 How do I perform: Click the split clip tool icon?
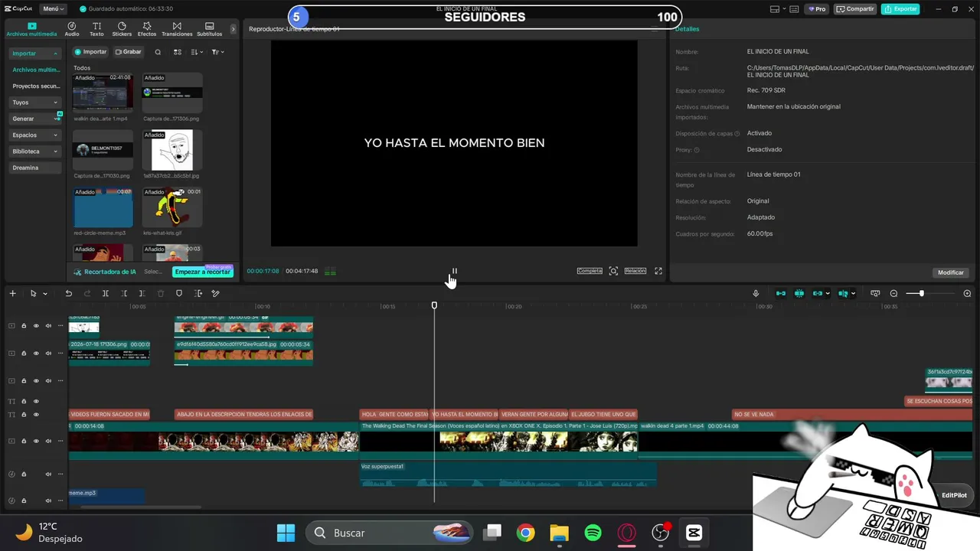click(x=106, y=293)
